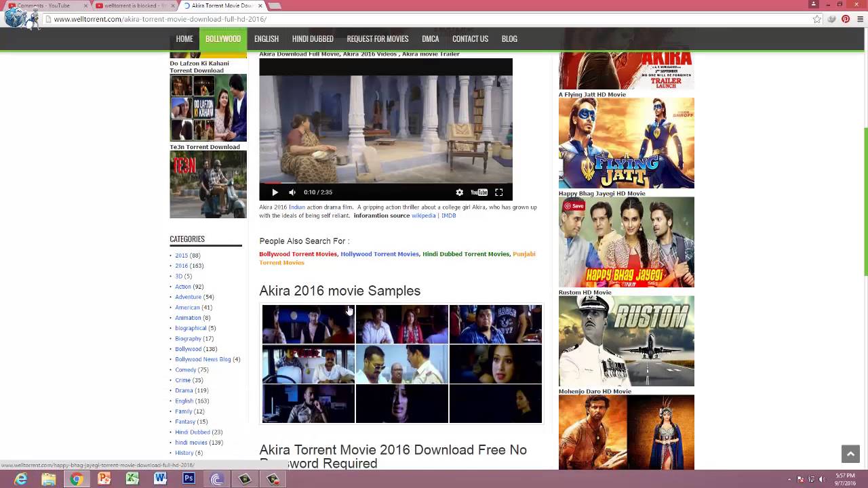This screenshot has height=488, width=868.
Task: Click Pinterest Save button on Happy Bhag Jayegi poster
Action: pos(574,206)
